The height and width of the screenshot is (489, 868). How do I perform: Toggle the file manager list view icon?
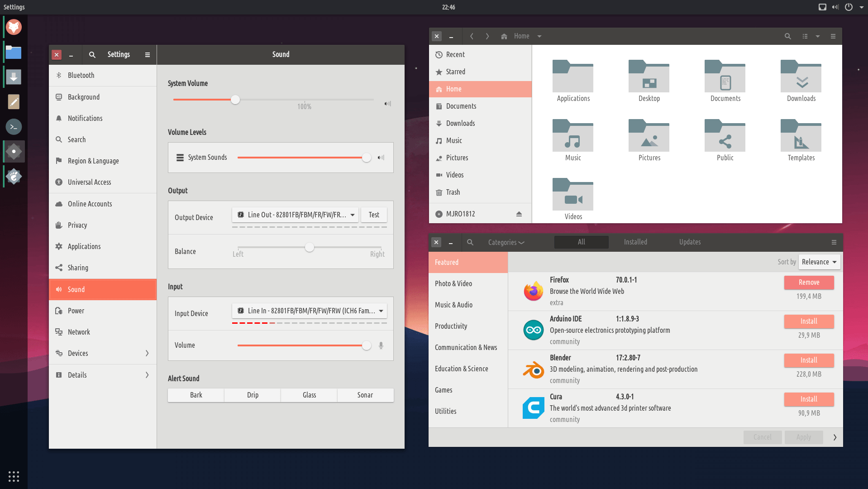pyautogui.click(x=805, y=36)
